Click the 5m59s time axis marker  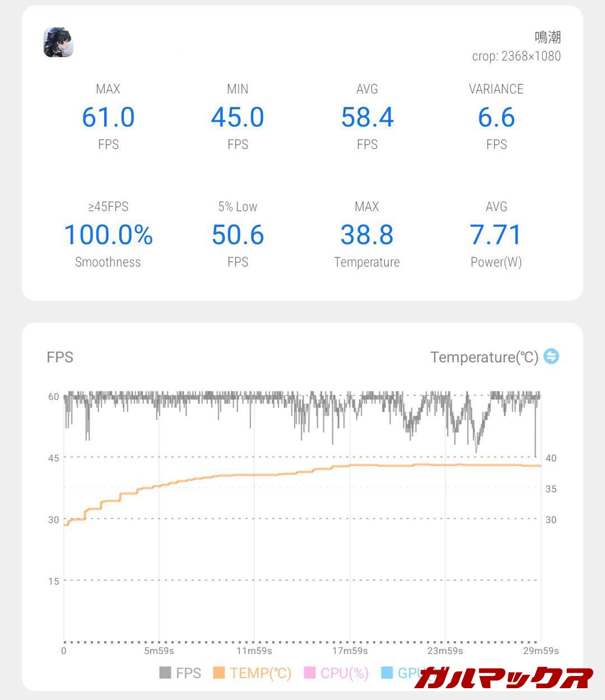pos(159,651)
